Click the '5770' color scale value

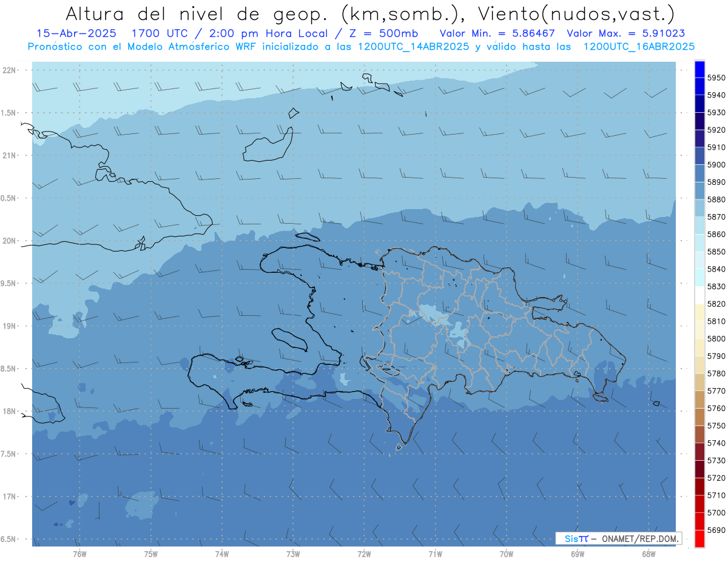coord(716,391)
